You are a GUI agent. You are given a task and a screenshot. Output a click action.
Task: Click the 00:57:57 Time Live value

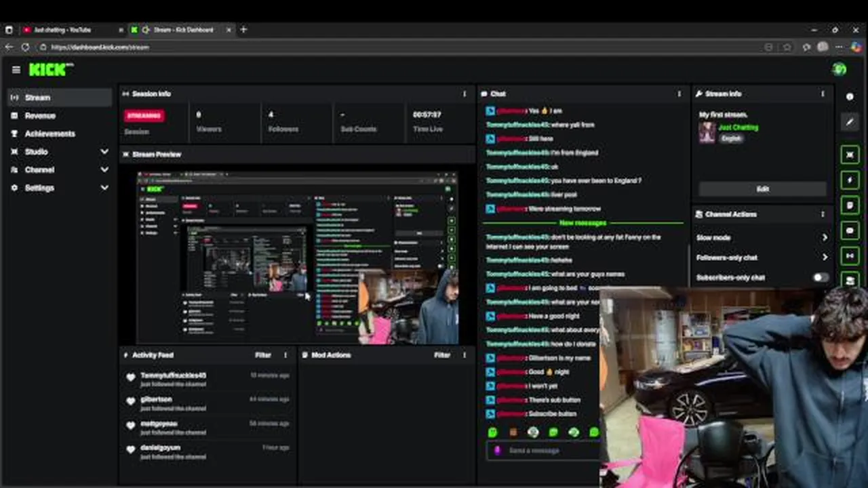(x=427, y=115)
